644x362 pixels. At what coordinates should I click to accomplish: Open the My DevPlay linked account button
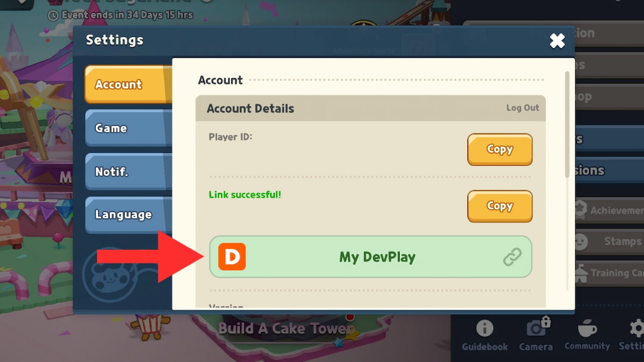coord(370,257)
